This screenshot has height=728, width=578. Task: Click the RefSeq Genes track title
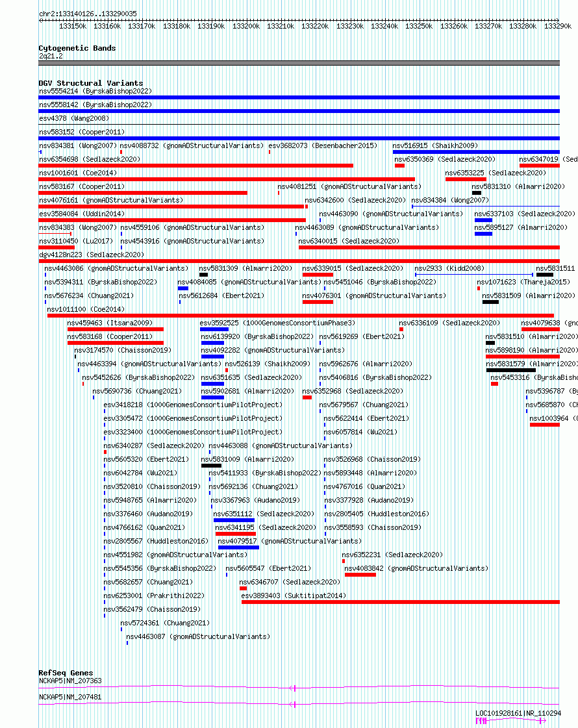[66, 673]
